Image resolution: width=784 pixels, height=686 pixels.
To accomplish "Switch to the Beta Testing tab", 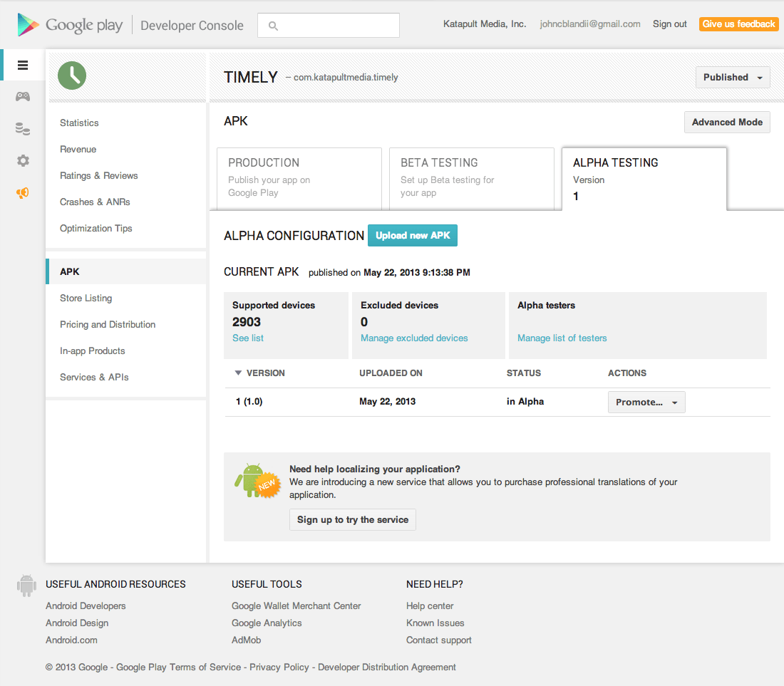I will pos(472,178).
